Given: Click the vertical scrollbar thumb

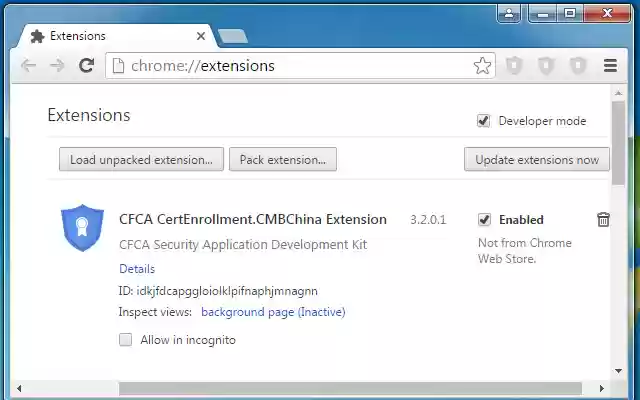Looking at the screenshot, I should tap(618, 143).
